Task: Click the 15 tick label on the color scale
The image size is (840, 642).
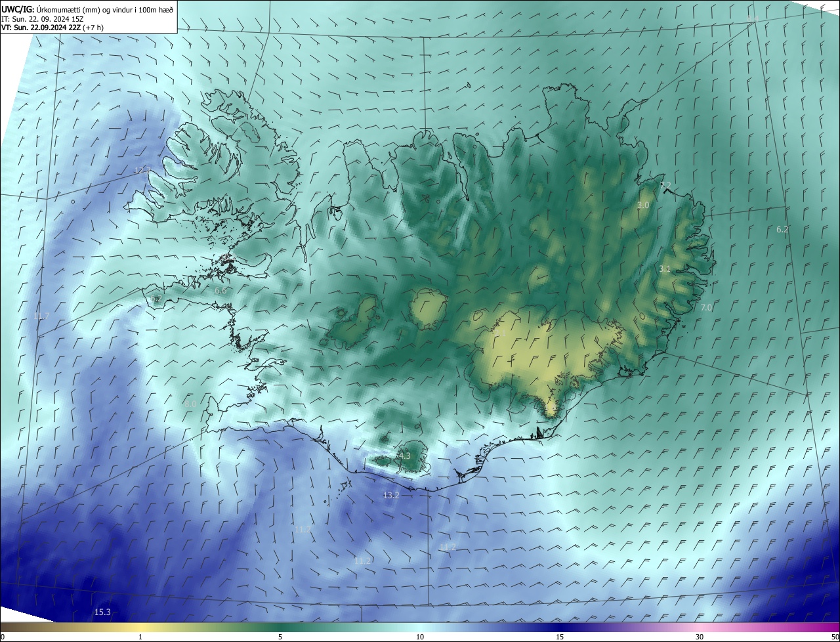Action: [560, 637]
